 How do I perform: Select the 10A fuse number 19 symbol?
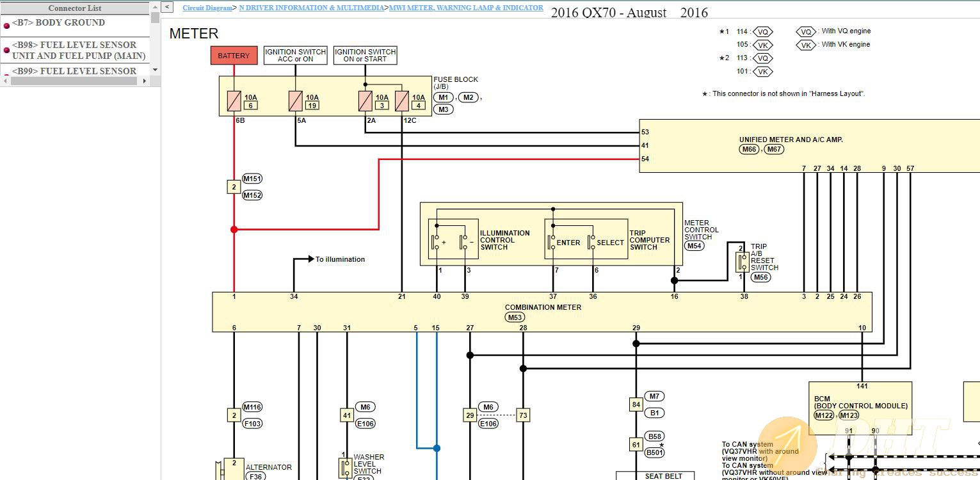(295, 100)
